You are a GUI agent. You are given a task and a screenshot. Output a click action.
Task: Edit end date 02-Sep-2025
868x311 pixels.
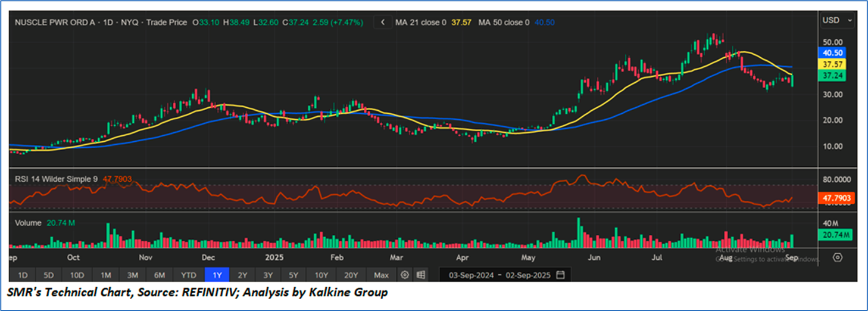(x=527, y=275)
